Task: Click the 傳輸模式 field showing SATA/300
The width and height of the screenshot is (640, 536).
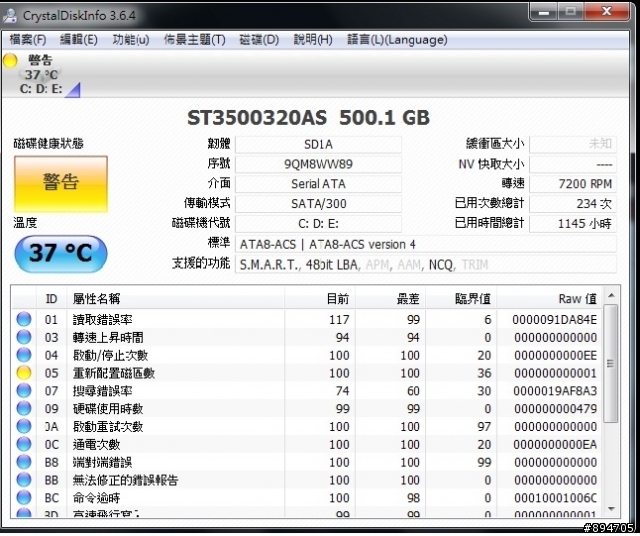Action: pos(318,204)
